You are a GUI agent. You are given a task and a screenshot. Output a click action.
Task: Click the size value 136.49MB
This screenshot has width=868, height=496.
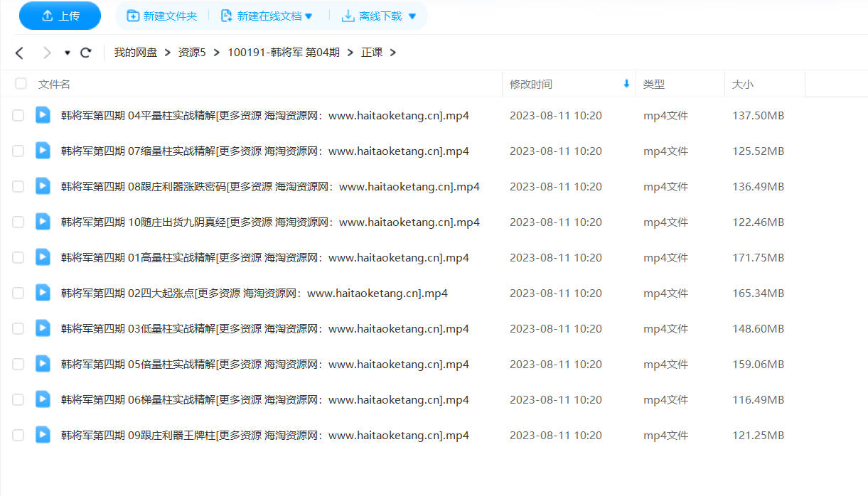click(759, 186)
